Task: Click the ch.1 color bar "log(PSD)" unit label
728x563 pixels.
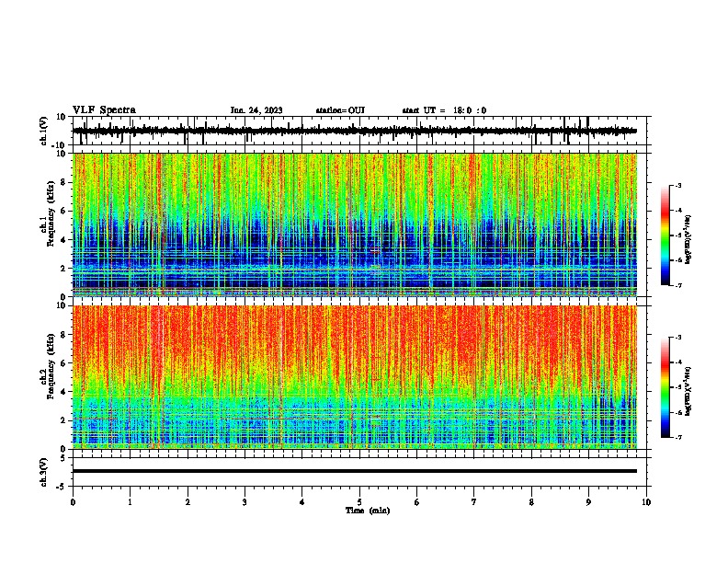Action: pyautogui.click(x=688, y=239)
